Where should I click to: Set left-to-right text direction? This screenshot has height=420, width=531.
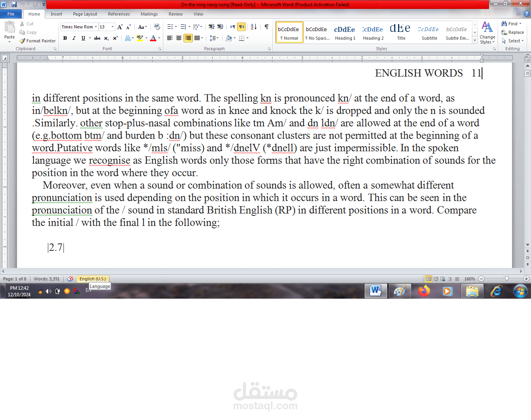coord(232,27)
